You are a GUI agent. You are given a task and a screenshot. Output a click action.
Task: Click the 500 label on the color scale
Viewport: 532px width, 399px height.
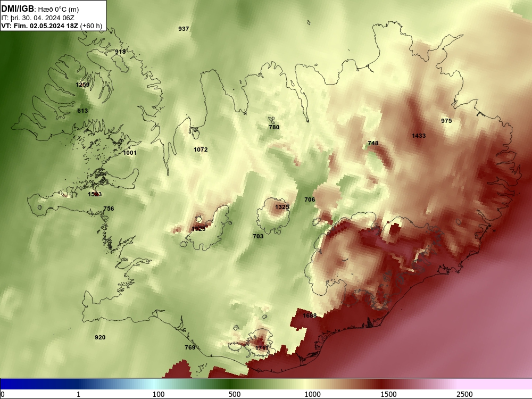click(235, 394)
